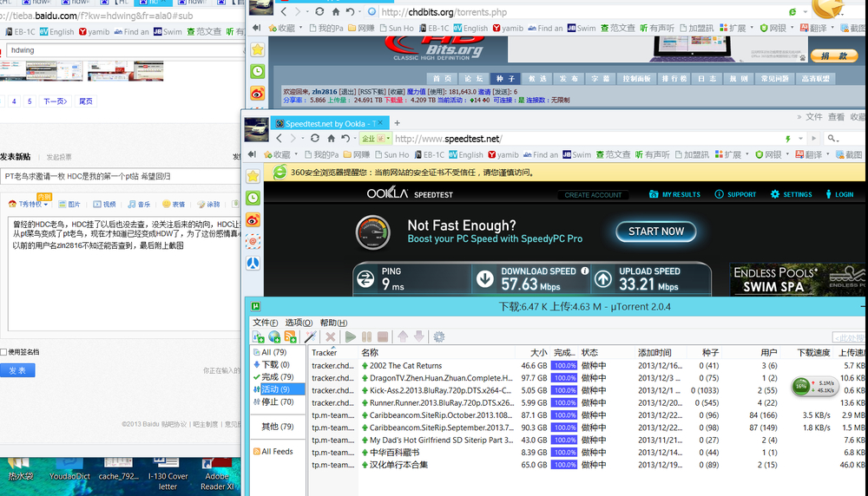The width and height of the screenshot is (868, 496).
Task: Expand 收藏 dropdown in CHDBits window bookmarks
Action: pos(300,28)
